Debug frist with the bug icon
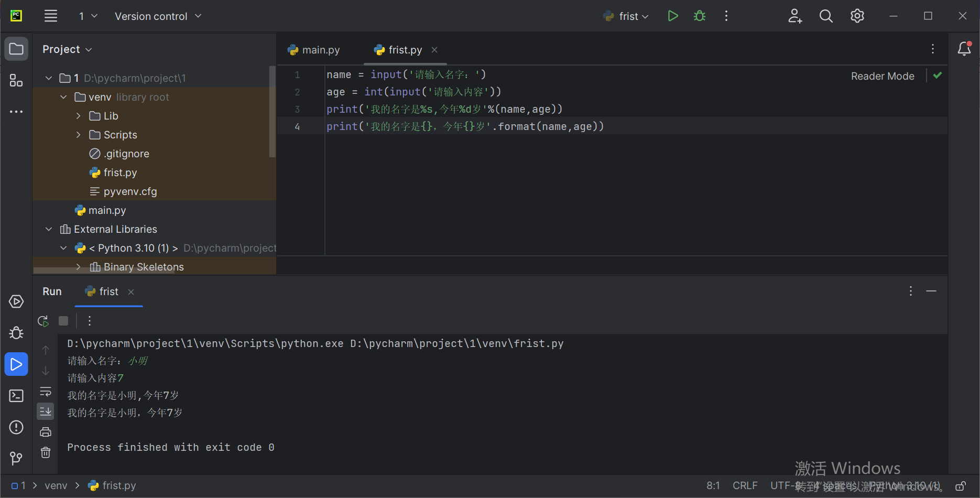 pos(700,16)
